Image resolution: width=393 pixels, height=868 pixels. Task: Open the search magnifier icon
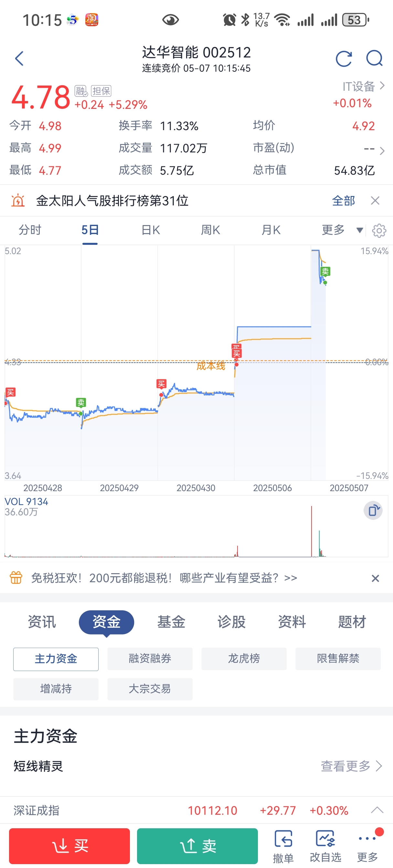click(375, 59)
